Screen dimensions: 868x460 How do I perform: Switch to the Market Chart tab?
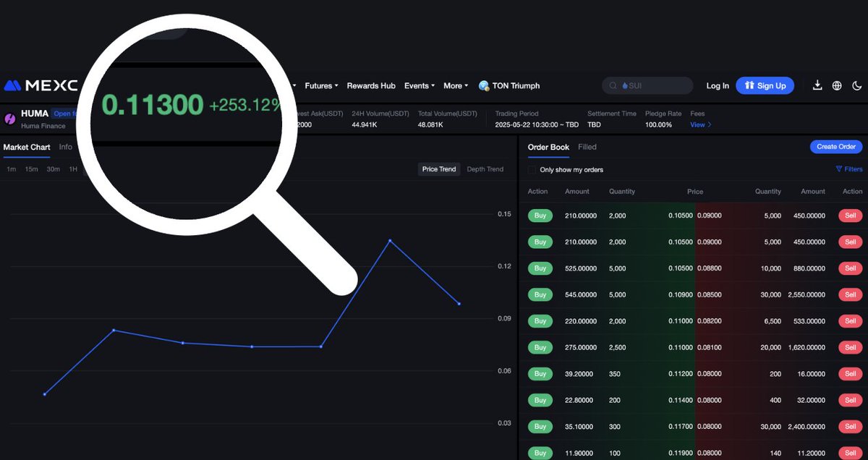pyautogui.click(x=27, y=147)
